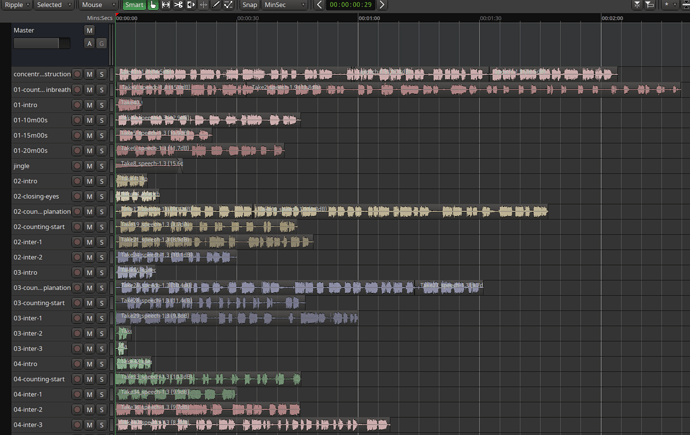Select the Draw pencil tool
Screen dimensions: 690x435
tap(216, 5)
